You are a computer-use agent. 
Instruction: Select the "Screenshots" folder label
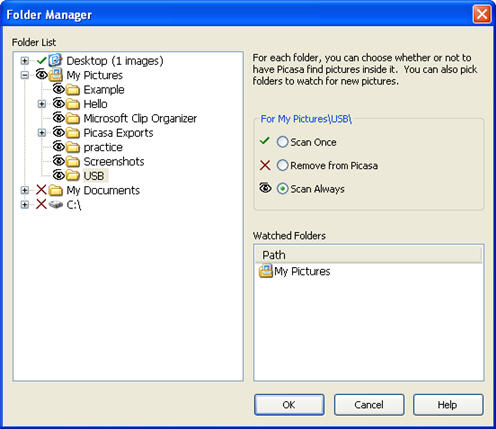tap(114, 161)
